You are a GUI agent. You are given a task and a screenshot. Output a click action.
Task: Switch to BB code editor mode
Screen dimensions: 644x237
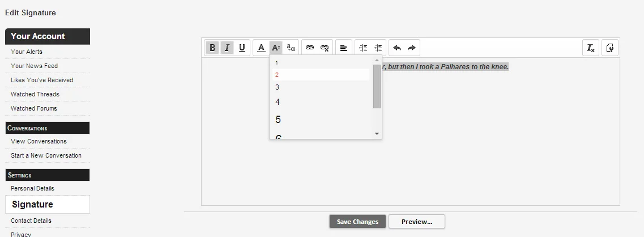point(611,48)
